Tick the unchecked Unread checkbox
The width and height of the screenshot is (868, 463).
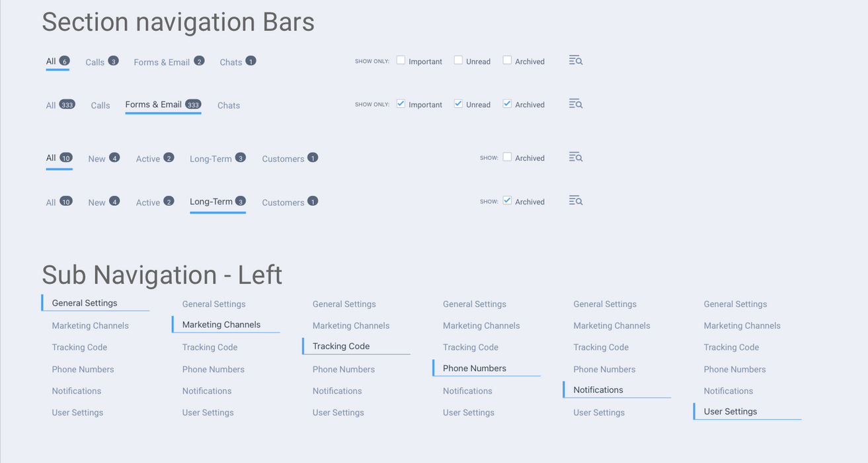pyautogui.click(x=458, y=60)
